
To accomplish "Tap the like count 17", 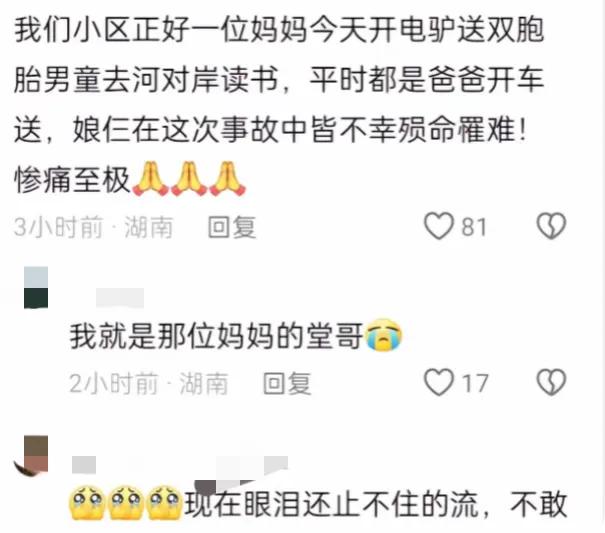I will pos(475,384).
